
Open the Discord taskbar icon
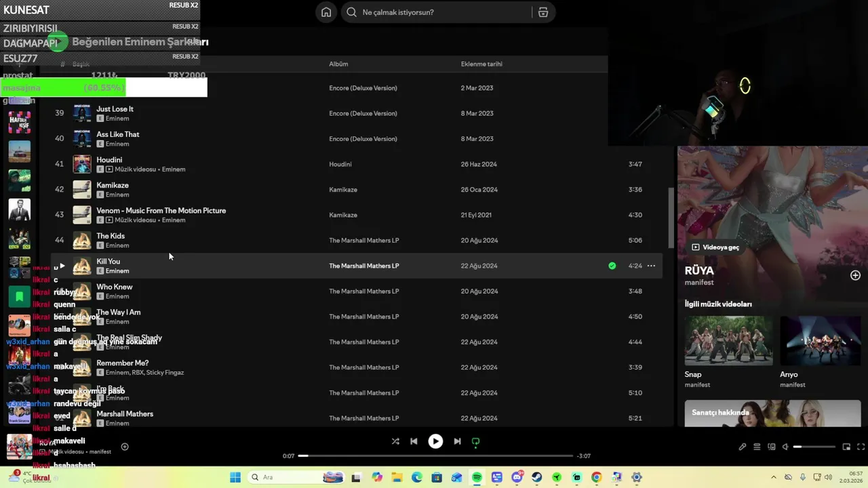click(x=517, y=477)
